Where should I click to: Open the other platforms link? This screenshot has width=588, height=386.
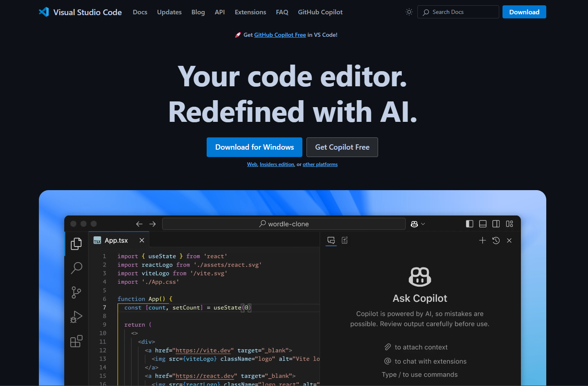point(320,164)
